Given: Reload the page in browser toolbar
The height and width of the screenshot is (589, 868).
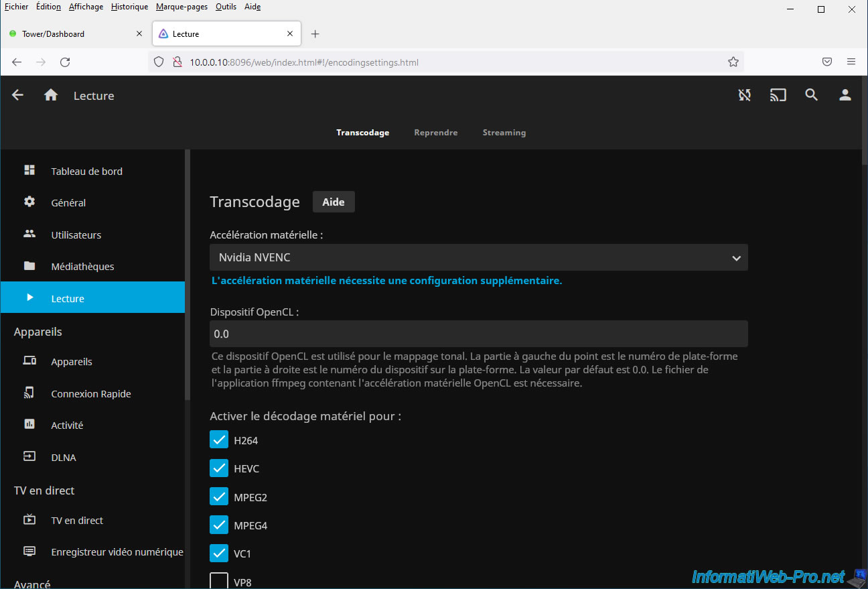Looking at the screenshot, I should tap(65, 62).
